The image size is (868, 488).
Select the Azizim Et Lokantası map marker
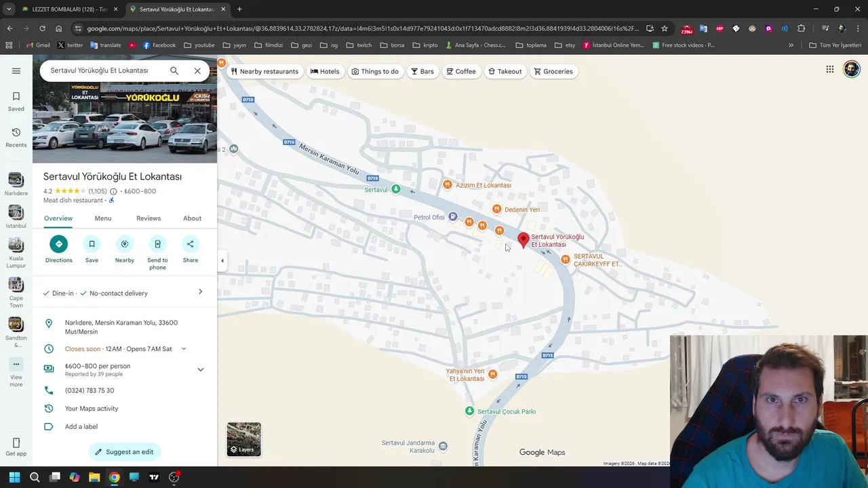(x=447, y=184)
